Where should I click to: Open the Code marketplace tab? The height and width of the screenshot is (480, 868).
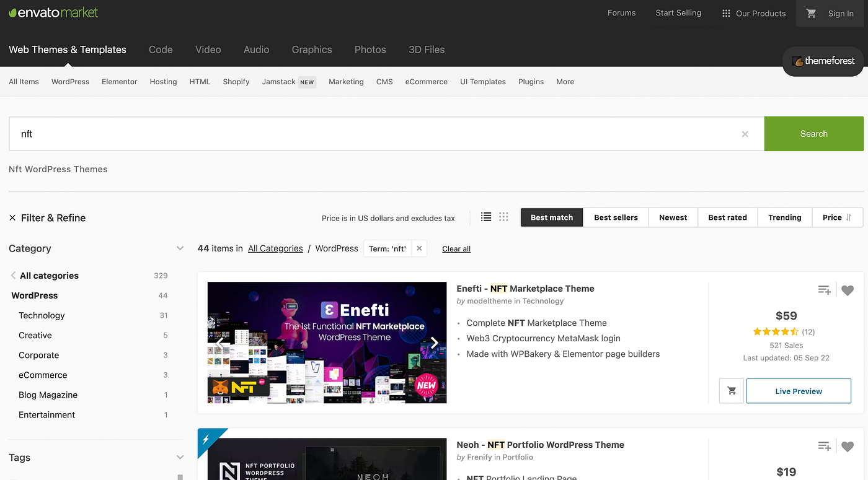click(161, 50)
